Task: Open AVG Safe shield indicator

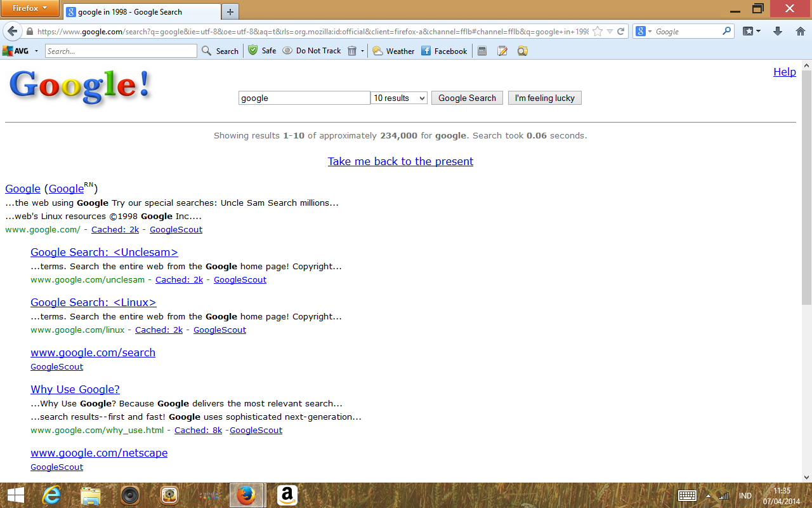Action: pyautogui.click(x=262, y=51)
